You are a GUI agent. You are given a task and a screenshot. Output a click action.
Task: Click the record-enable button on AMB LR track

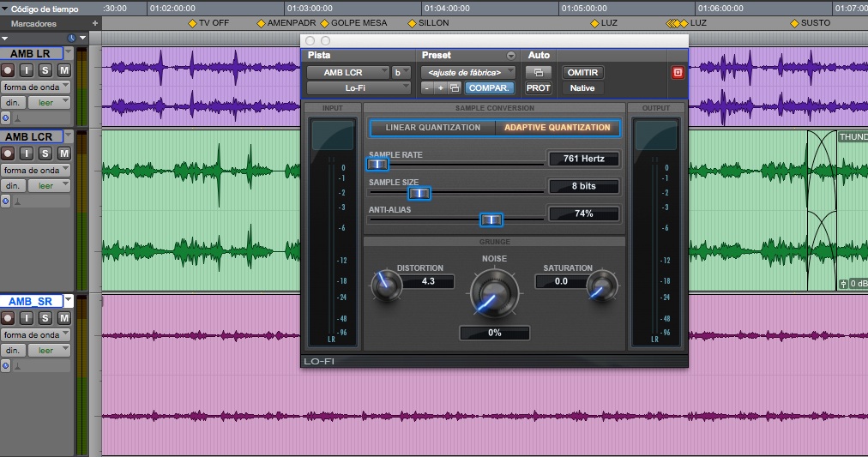[x=9, y=70]
